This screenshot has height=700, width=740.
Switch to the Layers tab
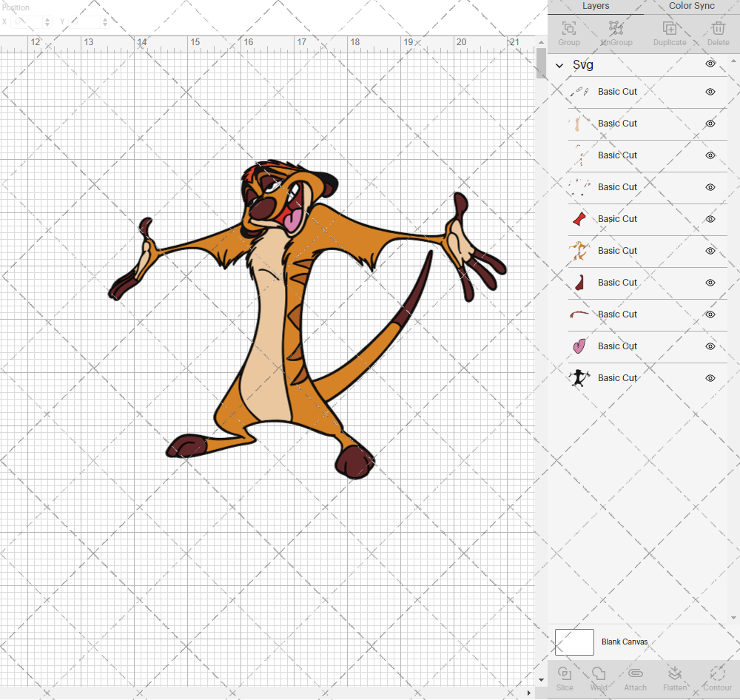596,6
